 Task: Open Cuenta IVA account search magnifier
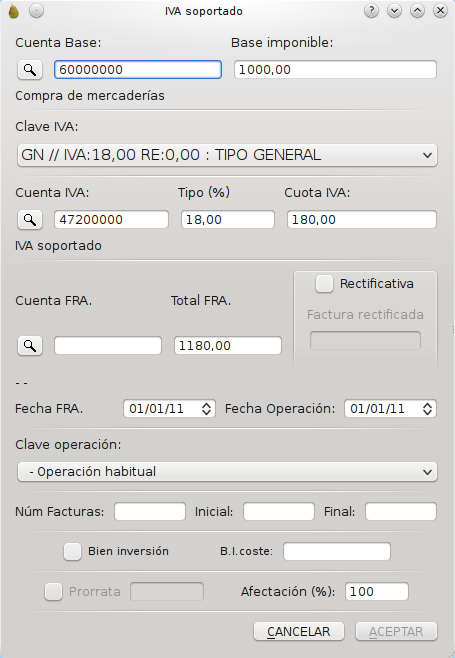coord(30,219)
